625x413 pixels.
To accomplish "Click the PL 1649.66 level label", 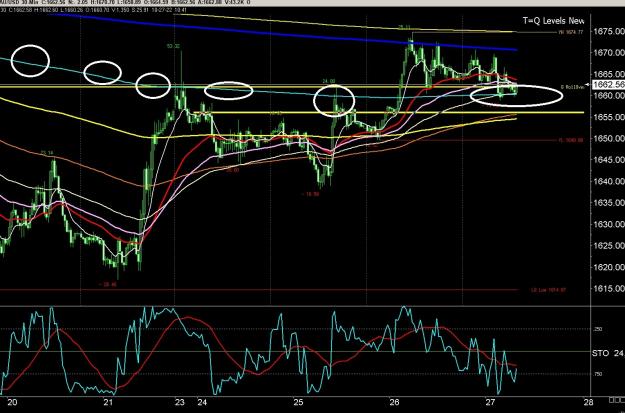I will tap(570, 140).
